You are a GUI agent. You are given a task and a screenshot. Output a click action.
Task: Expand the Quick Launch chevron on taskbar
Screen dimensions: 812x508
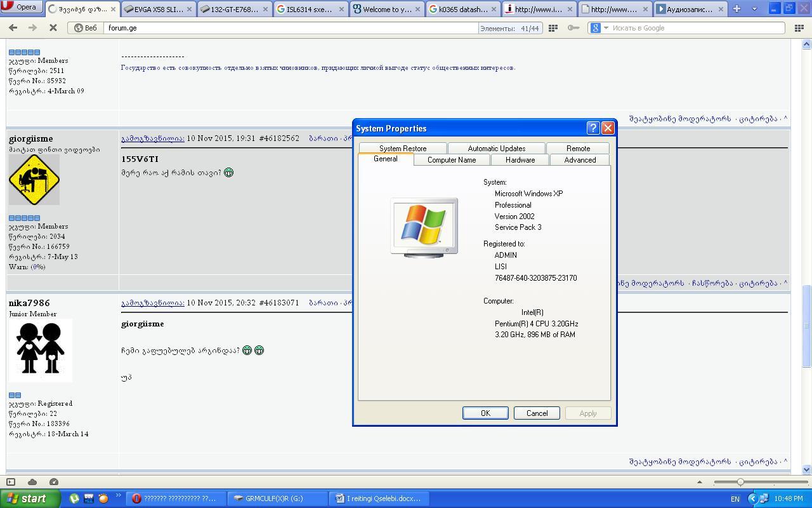118,496
